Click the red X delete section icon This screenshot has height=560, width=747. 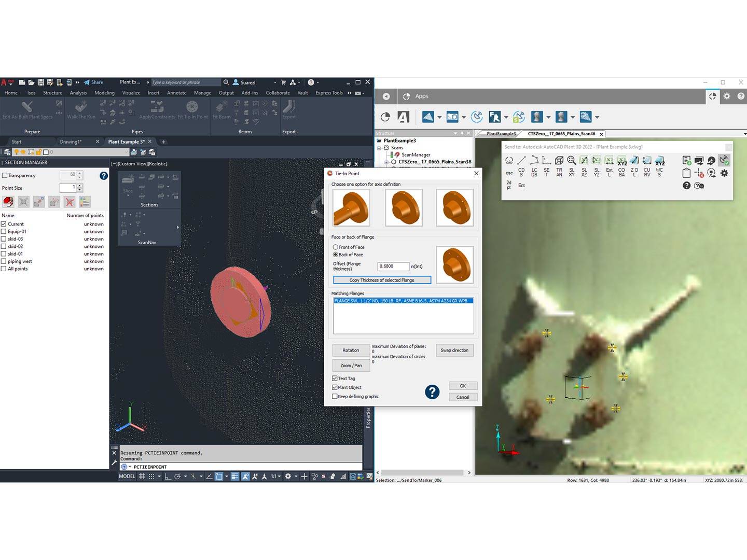pyautogui.click(x=70, y=202)
